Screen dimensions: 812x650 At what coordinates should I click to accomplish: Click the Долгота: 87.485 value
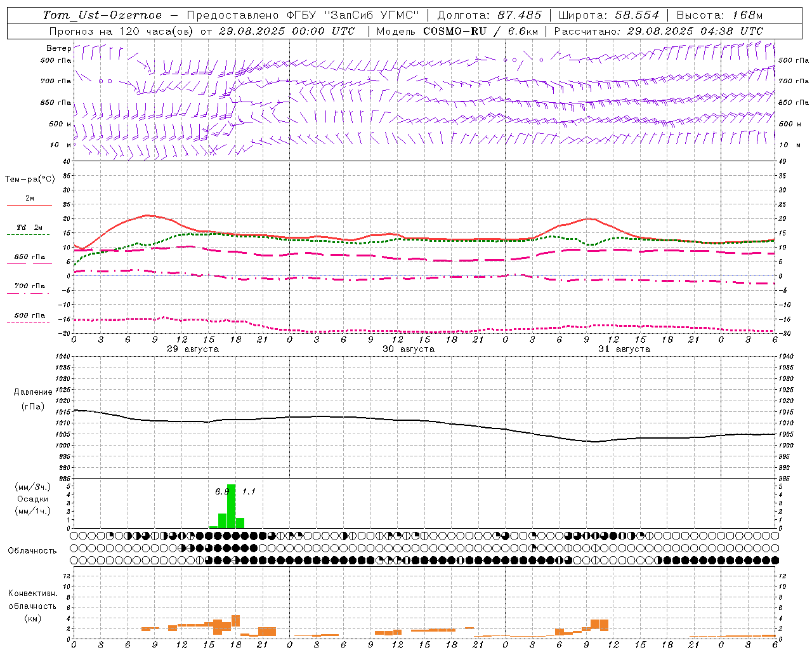click(x=490, y=15)
